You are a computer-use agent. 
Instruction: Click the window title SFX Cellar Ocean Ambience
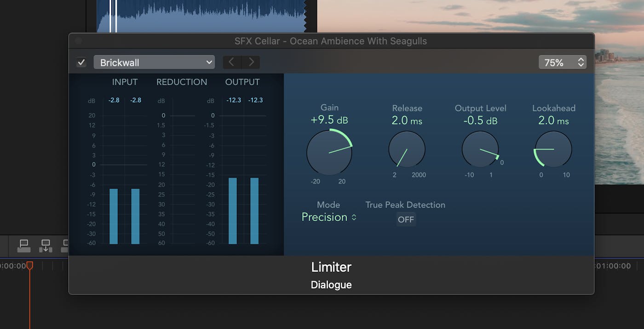tap(331, 41)
